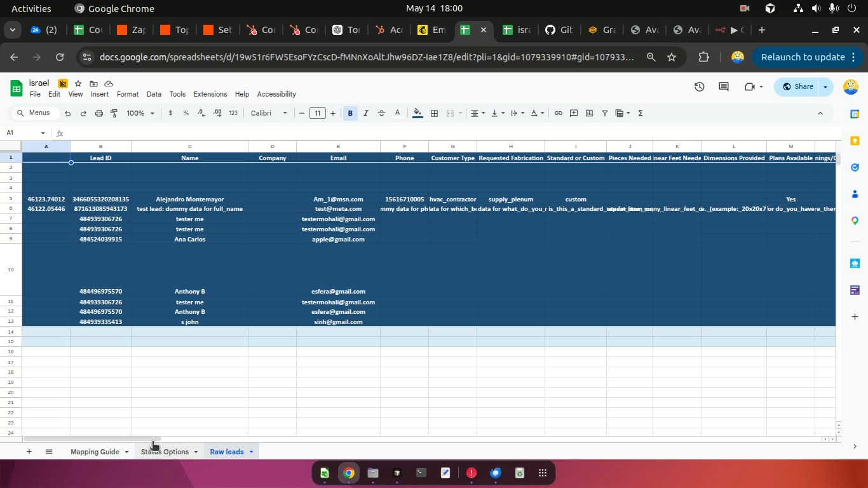Open text wrapping dropdown
The height and width of the screenshot is (488, 868).
[517, 113]
